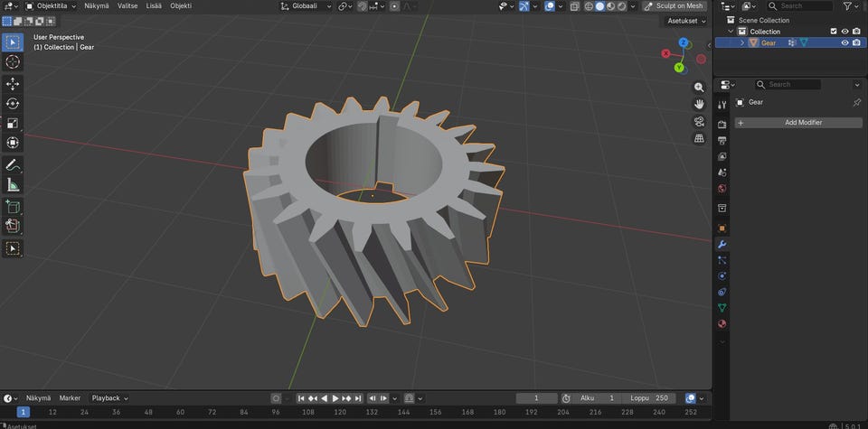This screenshot has height=429, width=868.
Task: Toggle camera view with the camera gizmo
Action: (x=699, y=122)
